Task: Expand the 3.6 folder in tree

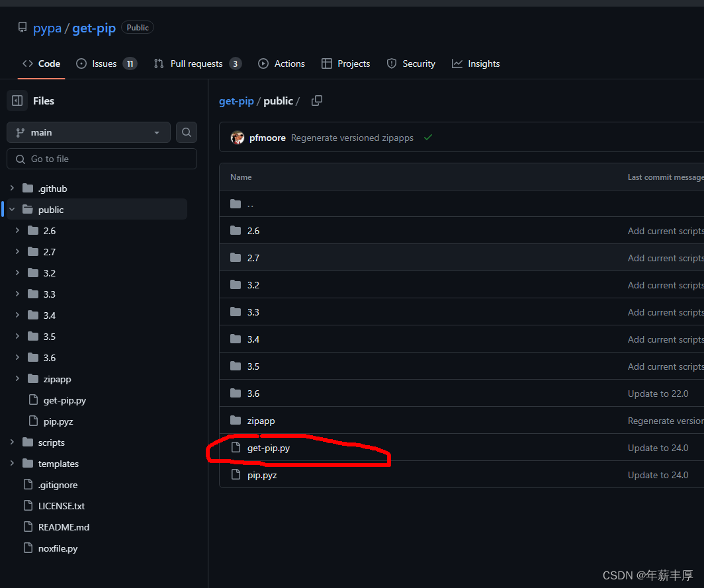Action: tap(17, 357)
